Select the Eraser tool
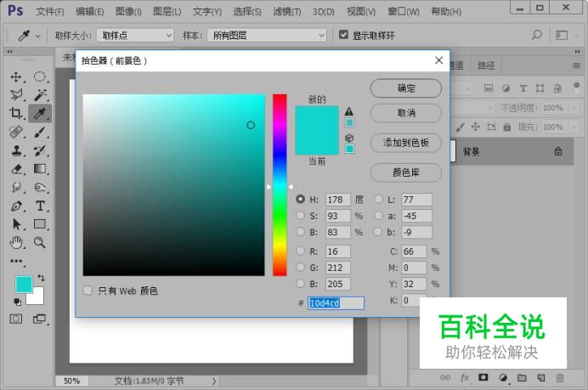 click(16, 169)
